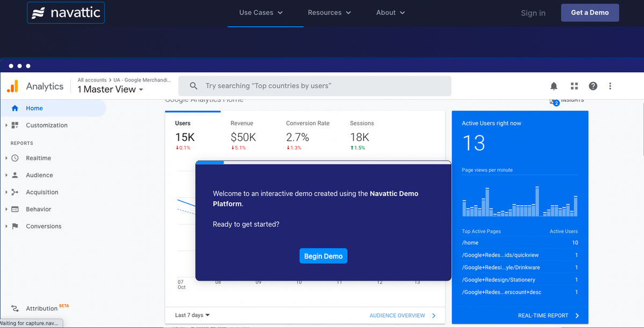Click the Get a Demo button
The width and height of the screenshot is (644, 328).
point(590,13)
